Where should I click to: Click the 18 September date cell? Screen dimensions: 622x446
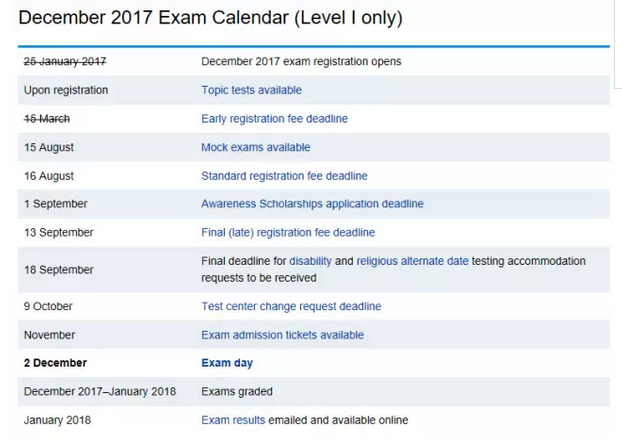click(x=59, y=270)
